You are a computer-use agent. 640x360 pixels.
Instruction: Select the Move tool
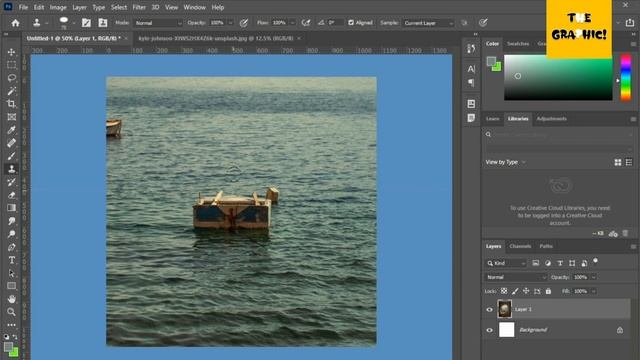[x=11, y=52]
